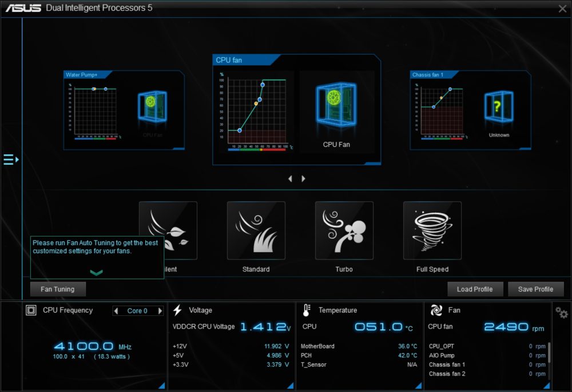This screenshot has width=572, height=392.
Task: Click the Fan panel fan icon
Action: [436, 310]
